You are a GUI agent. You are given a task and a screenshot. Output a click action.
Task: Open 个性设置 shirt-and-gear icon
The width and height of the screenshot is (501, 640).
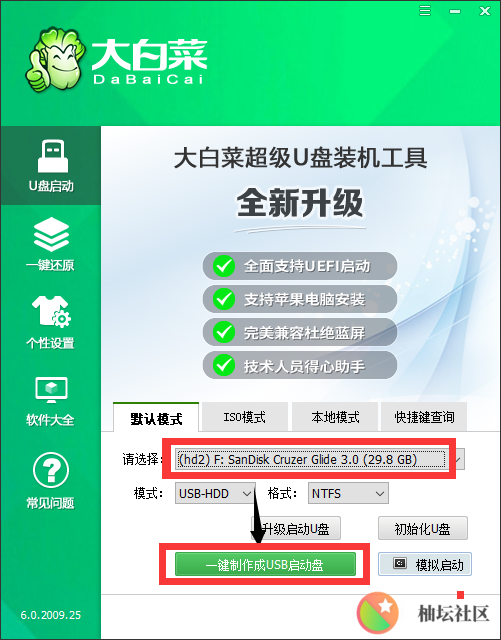tap(51, 311)
